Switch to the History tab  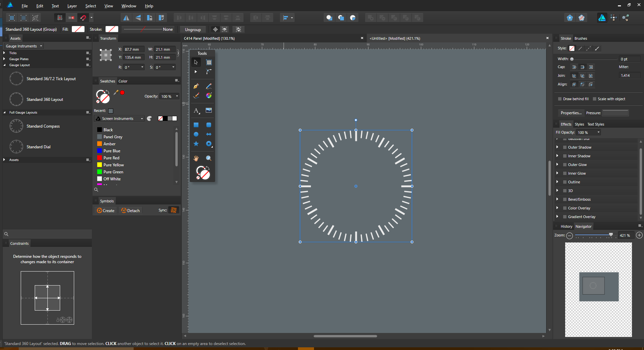566,226
